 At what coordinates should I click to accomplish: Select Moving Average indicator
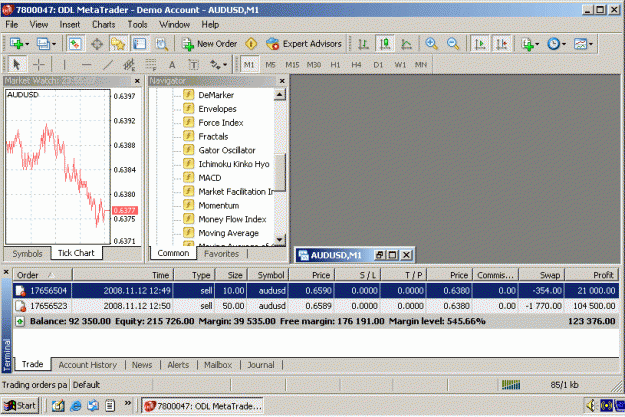click(x=228, y=233)
